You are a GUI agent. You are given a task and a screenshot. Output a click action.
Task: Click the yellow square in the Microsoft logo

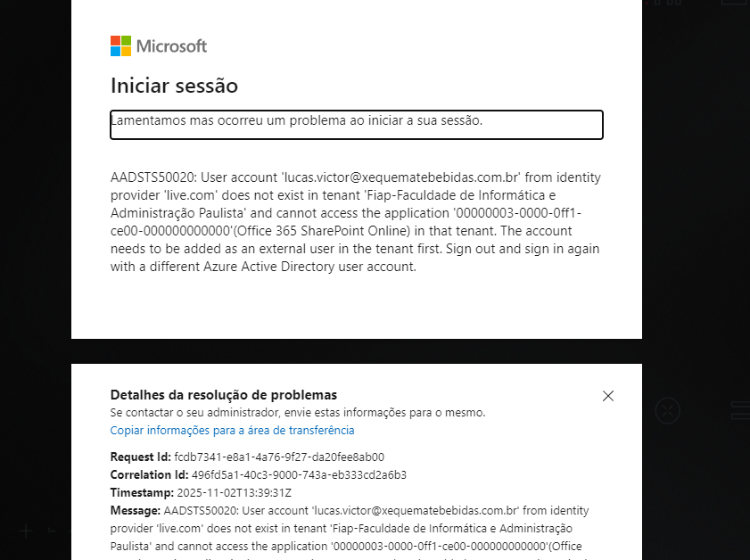point(126,50)
